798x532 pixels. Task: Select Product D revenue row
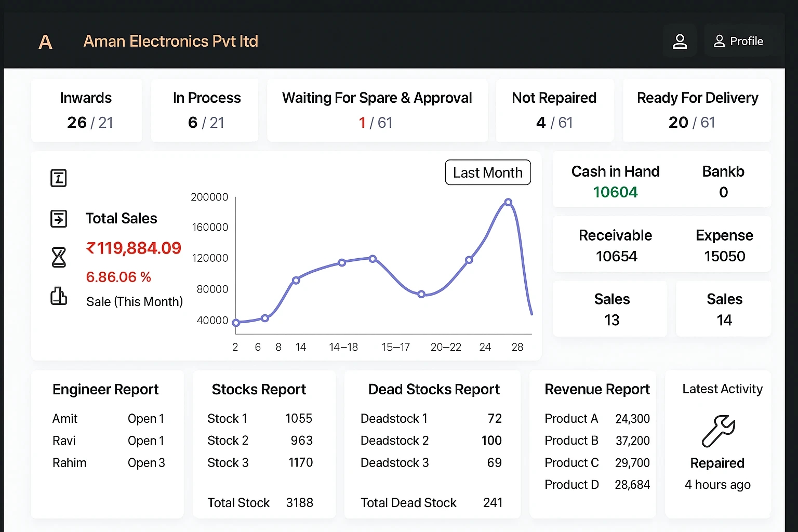(597, 485)
